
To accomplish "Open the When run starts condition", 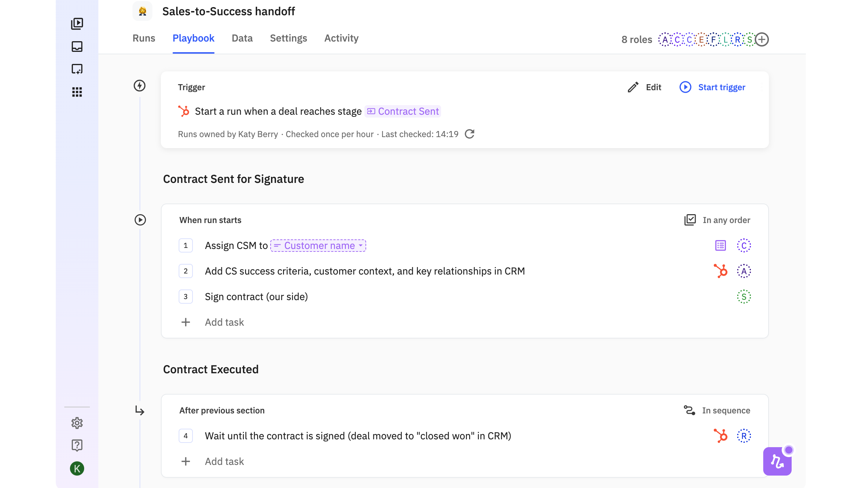I will coord(210,220).
